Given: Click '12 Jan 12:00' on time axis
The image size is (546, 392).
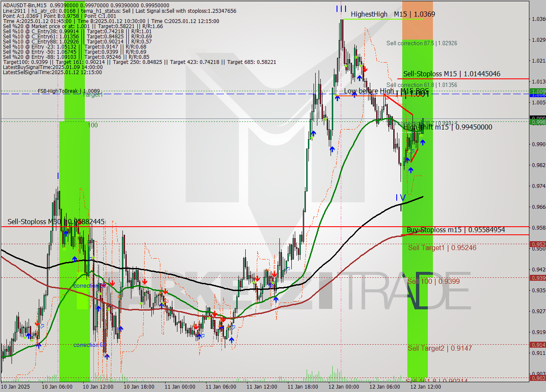Looking at the screenshot, I should point(425,387).
